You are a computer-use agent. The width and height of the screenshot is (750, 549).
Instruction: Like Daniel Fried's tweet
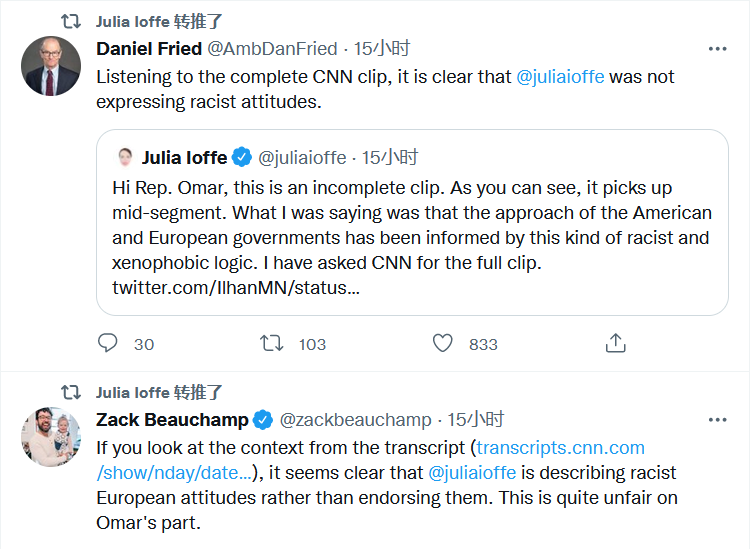coord(443,343)
